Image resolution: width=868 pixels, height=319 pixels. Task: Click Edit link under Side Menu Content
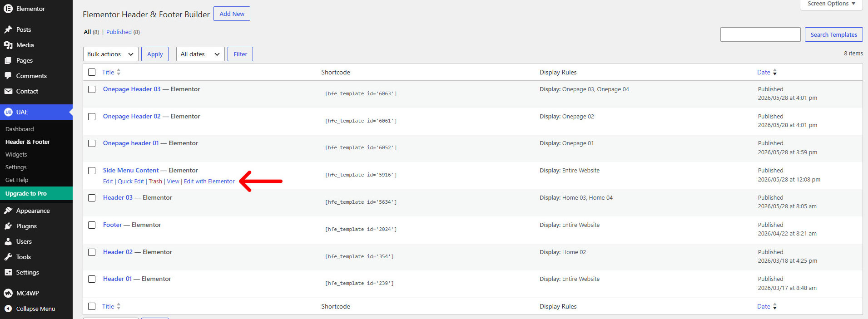[x=108, y=181]
